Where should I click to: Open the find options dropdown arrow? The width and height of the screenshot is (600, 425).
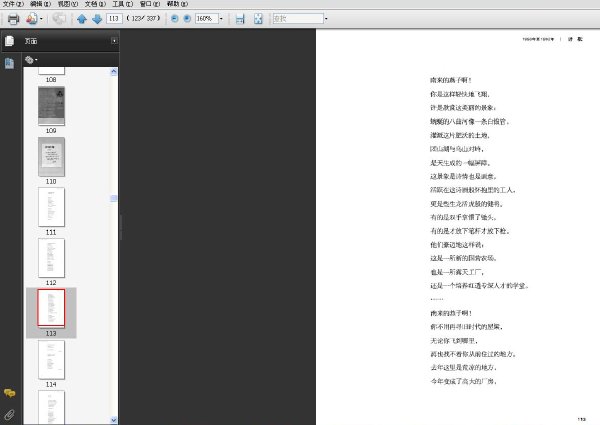pos(326,19)
